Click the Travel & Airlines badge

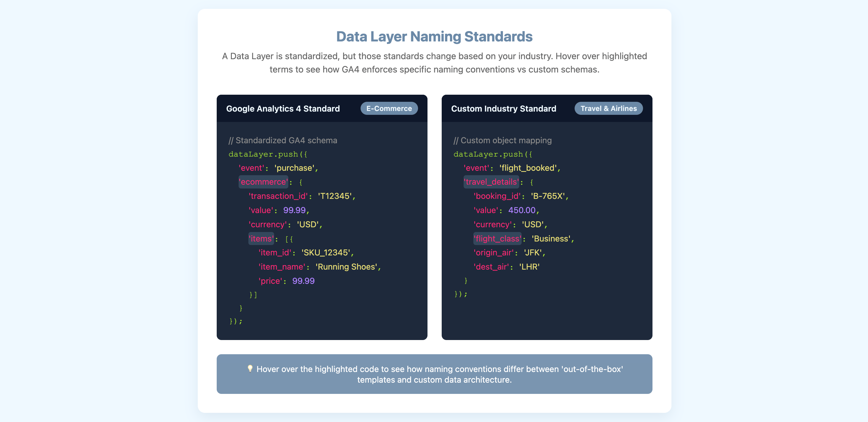pos(609,108)
